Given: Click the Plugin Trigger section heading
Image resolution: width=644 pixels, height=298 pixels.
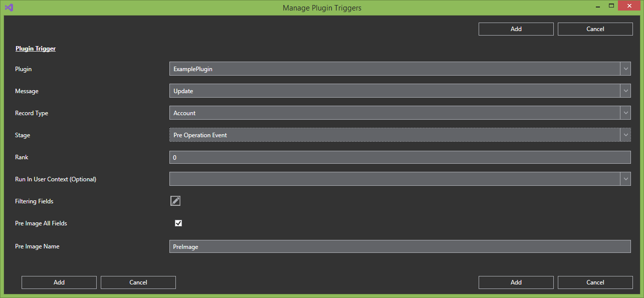Looking at the screenshot, I should tap(36, 49).
